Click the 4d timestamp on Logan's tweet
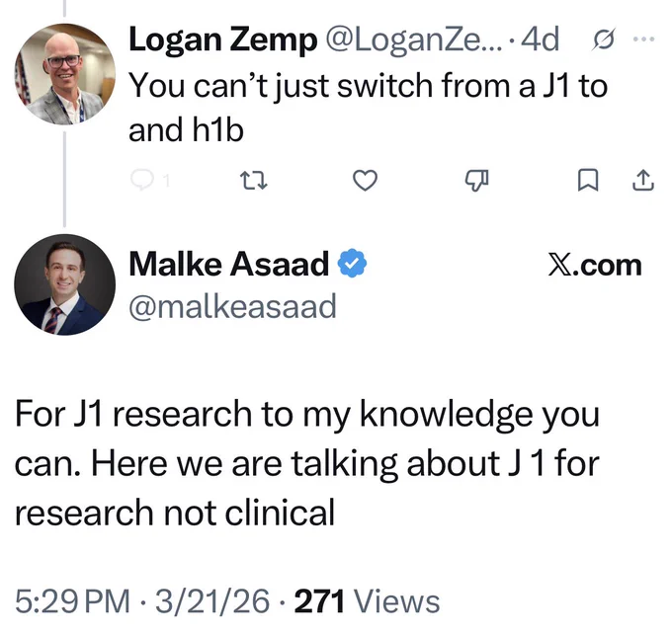Image resolution: width=672 pixels, height=635 pixels. coord(540,40)
